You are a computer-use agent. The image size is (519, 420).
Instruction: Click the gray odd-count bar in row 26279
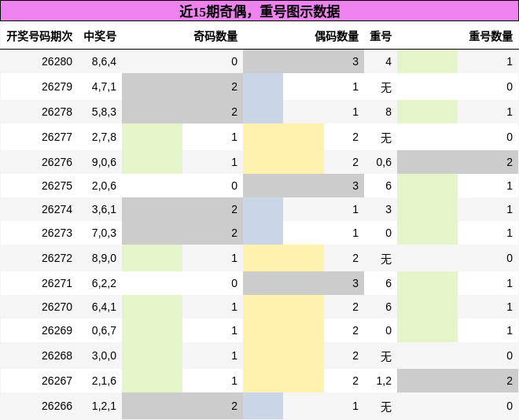pos(182,87)
